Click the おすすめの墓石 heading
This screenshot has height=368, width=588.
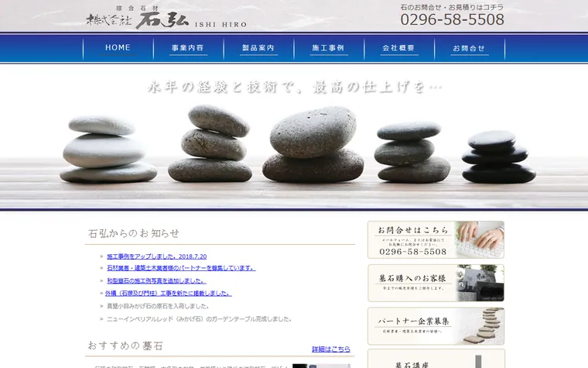[125, 346]
